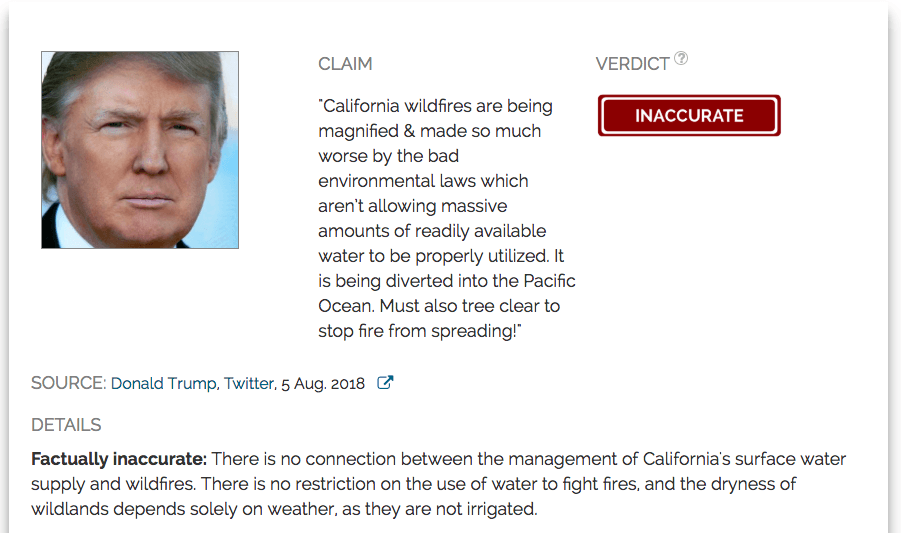Open the external link icon after the source date
Image resolution: width=901 pixels, height=533 pixels.
point(385,383)
